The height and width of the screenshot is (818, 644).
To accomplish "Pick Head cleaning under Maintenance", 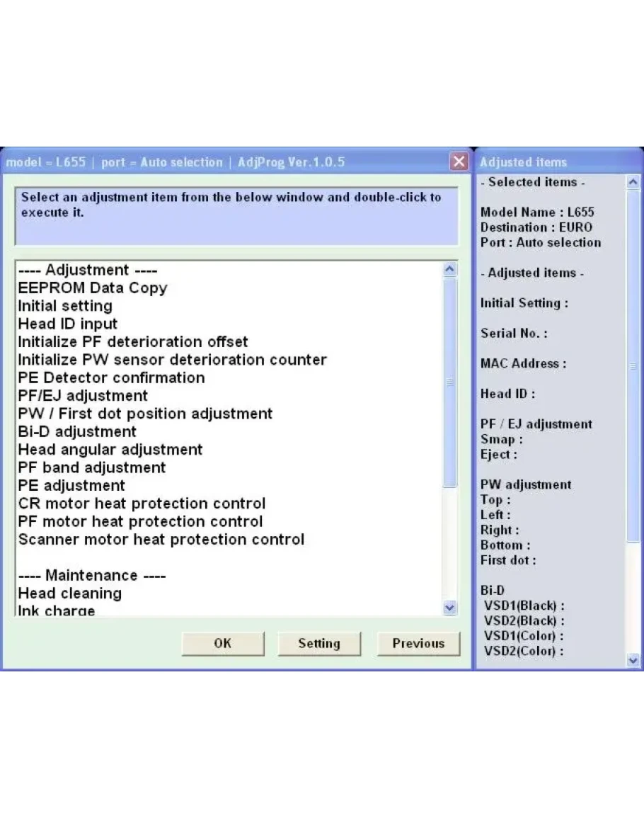I will coord(69,593).
